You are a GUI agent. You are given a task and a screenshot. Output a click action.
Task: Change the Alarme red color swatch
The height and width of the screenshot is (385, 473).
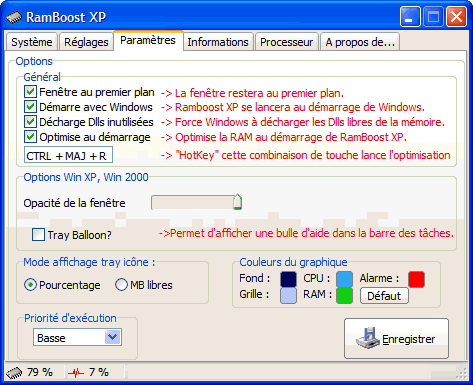pyautogui.click(x=416, y=279)
